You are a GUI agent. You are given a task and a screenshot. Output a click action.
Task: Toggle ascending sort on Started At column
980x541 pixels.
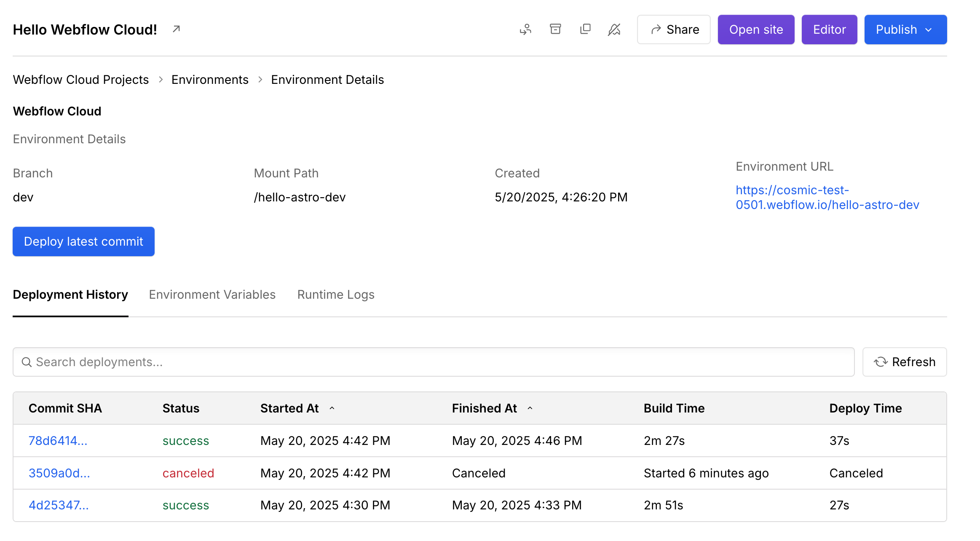332,408
